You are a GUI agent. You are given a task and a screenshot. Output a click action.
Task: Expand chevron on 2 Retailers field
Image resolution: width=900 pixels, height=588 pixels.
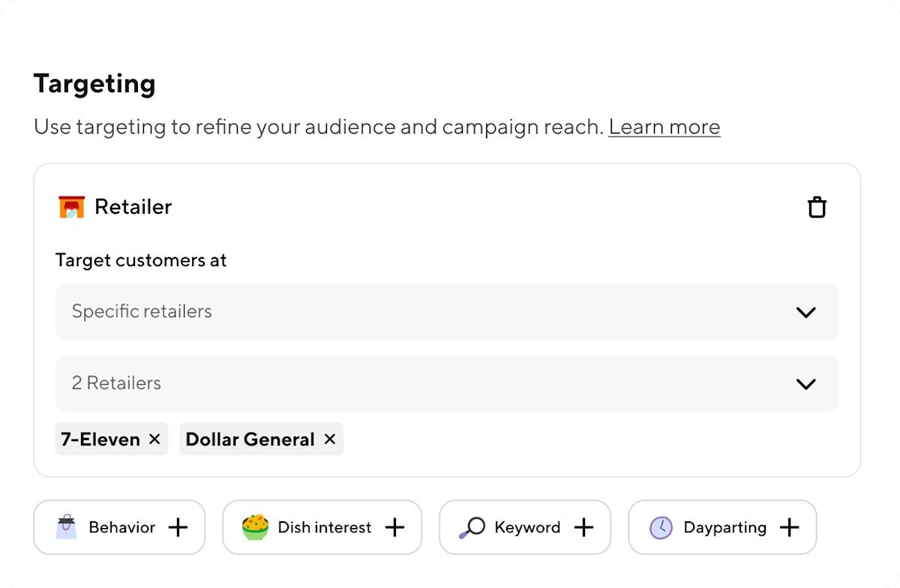tap(805, 384)
